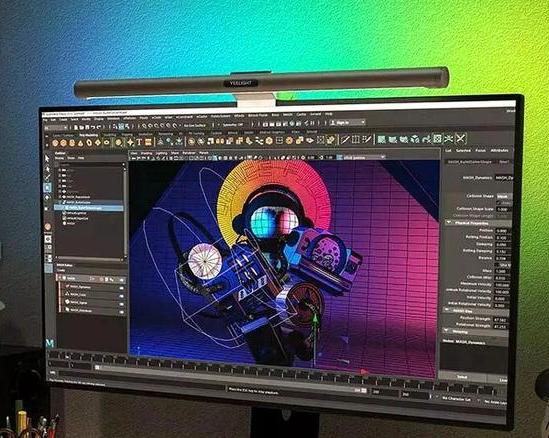Click the SVG shelf icon

coord(148,142)
